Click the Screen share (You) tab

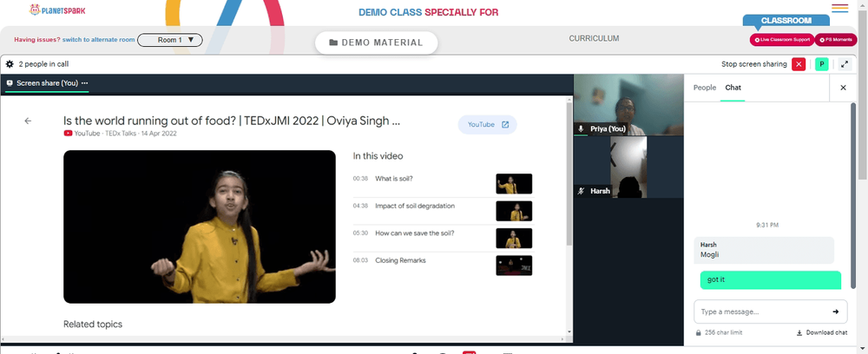coord(47,83)
